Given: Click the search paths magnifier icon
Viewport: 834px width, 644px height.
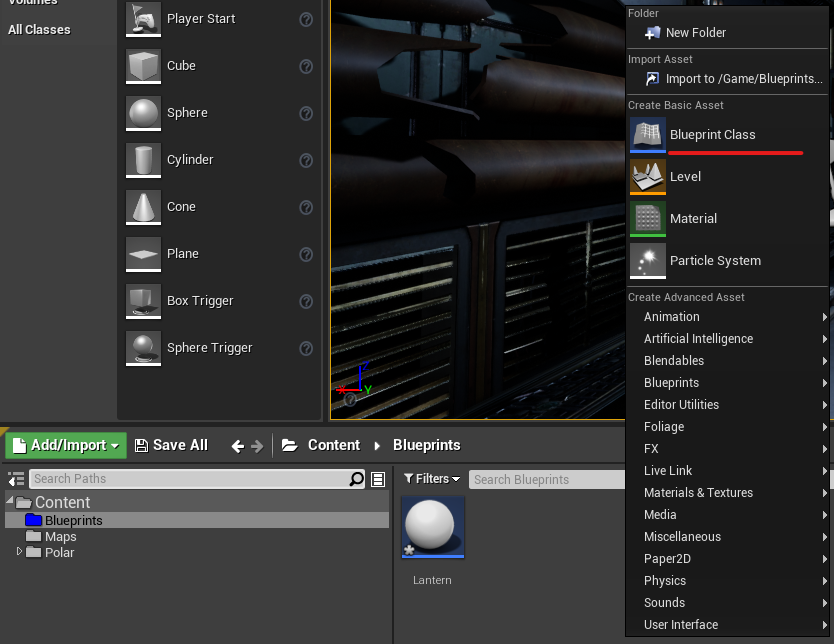Looking at the screenshot, I should click(356, 479).
